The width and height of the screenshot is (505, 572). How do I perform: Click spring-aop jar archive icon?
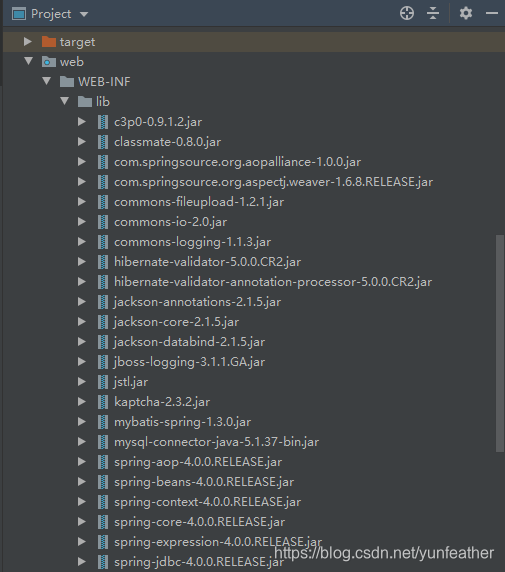pos(103,462)
